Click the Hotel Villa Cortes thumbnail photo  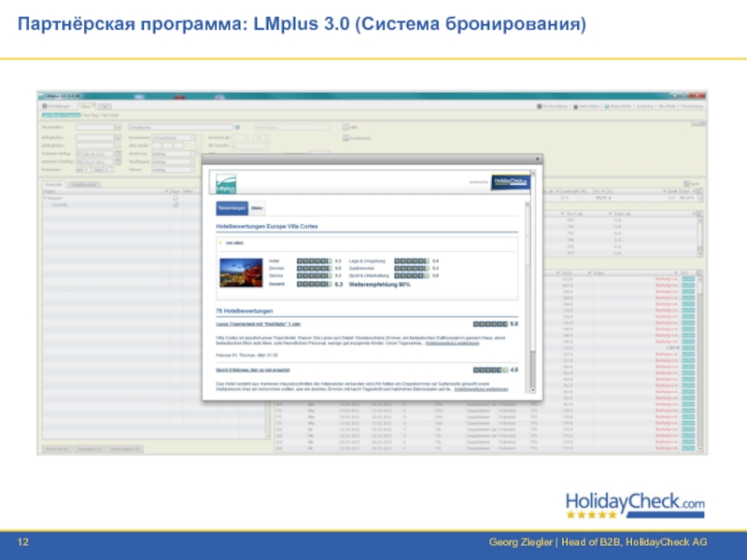click(x=241, y=273)
